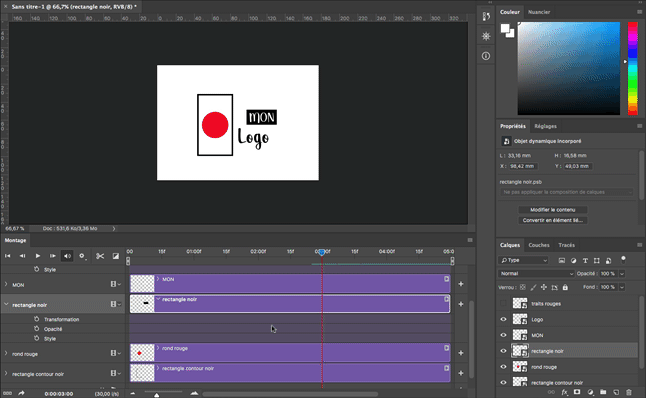
Task: Open the info panel icon
Action: click(486, 56)
